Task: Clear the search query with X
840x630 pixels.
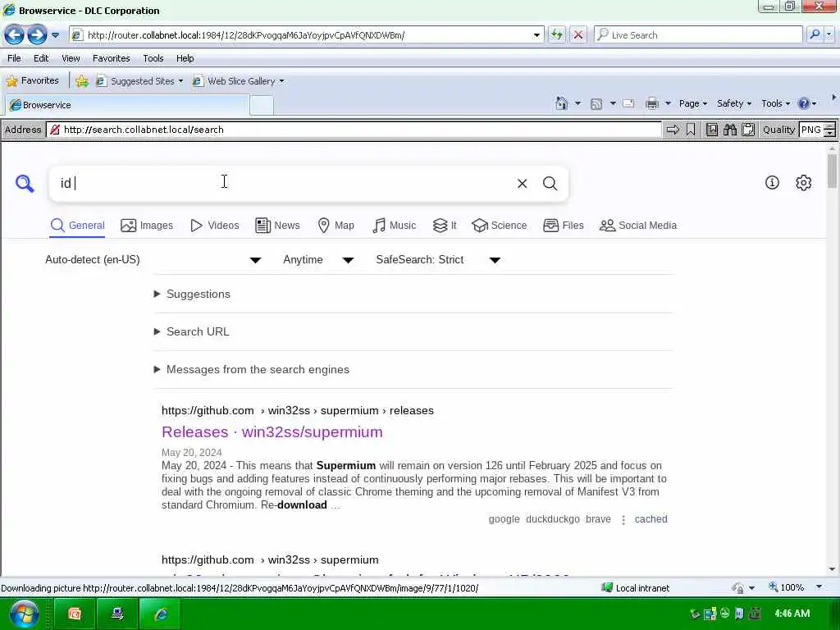Action: [x=523, y=184]
